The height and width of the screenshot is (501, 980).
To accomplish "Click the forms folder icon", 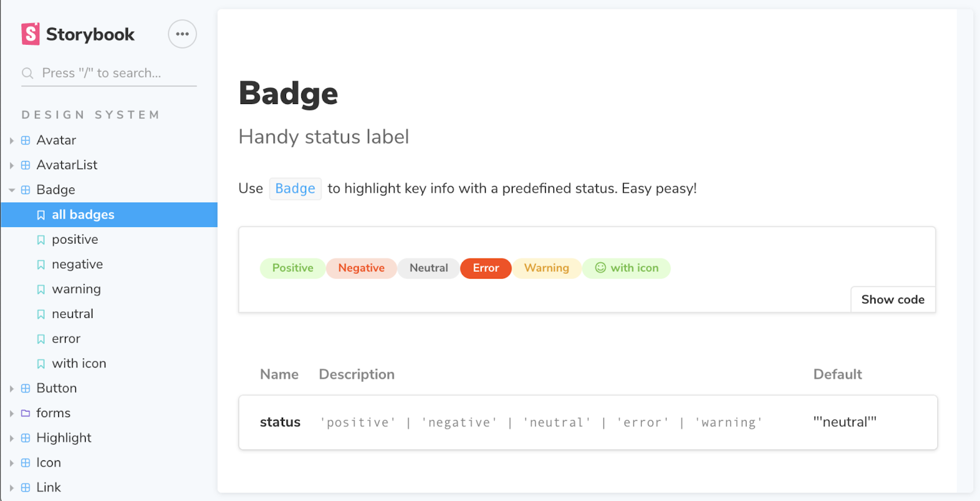I will click(x=26, y=413).
